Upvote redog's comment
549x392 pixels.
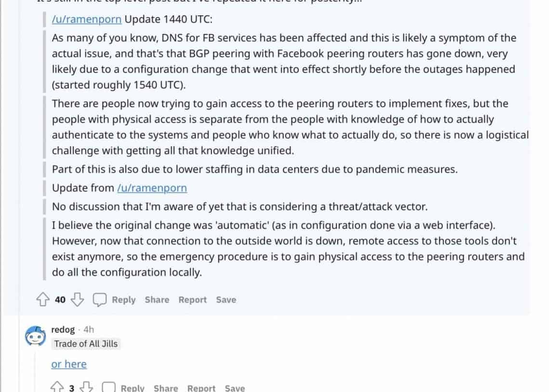(x=57, y=387)
